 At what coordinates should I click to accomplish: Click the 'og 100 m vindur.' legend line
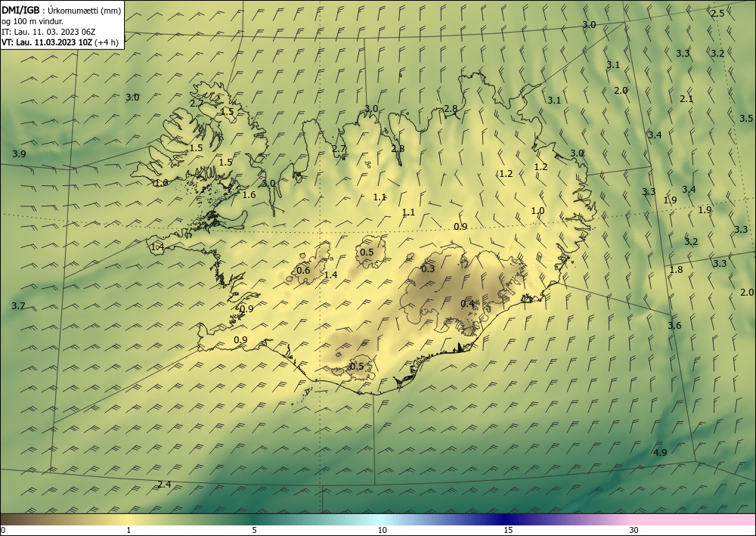coord(33,21)
